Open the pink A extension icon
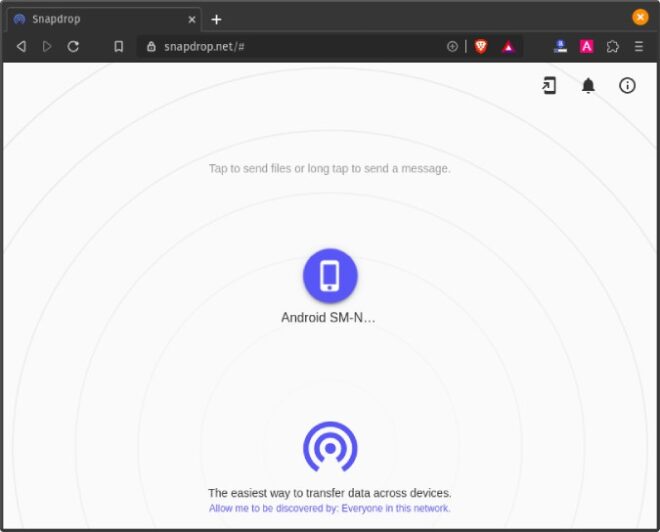The width and height of the screenshot is (660, 532). [587, 46]
